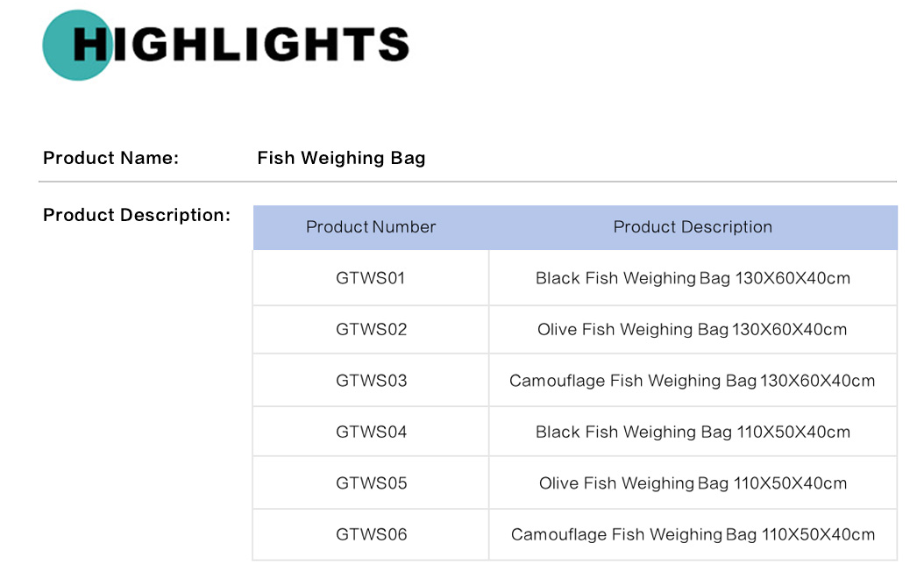Viewport: 924px width, 579px height.
Task: Click Camouflage Fish Weighing Bag 110X50X40cm cell
Action: pyautogui.click(x=693, y=534)
